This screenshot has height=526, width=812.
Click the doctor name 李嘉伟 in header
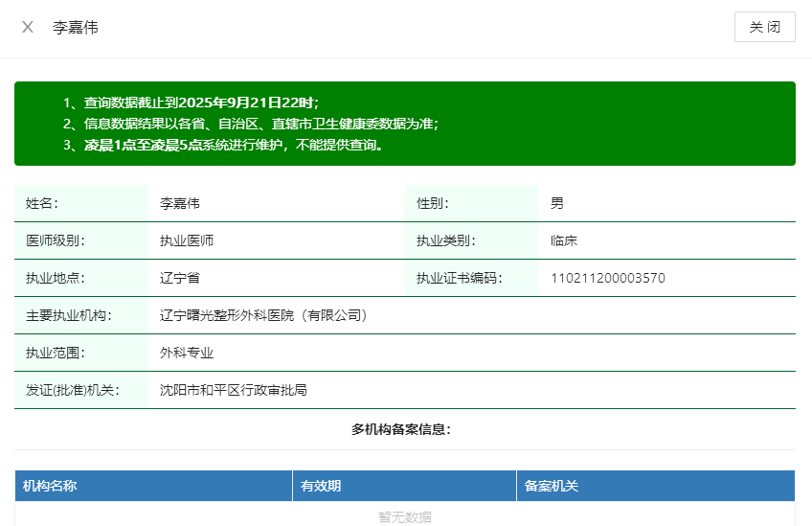pos(76,28)
